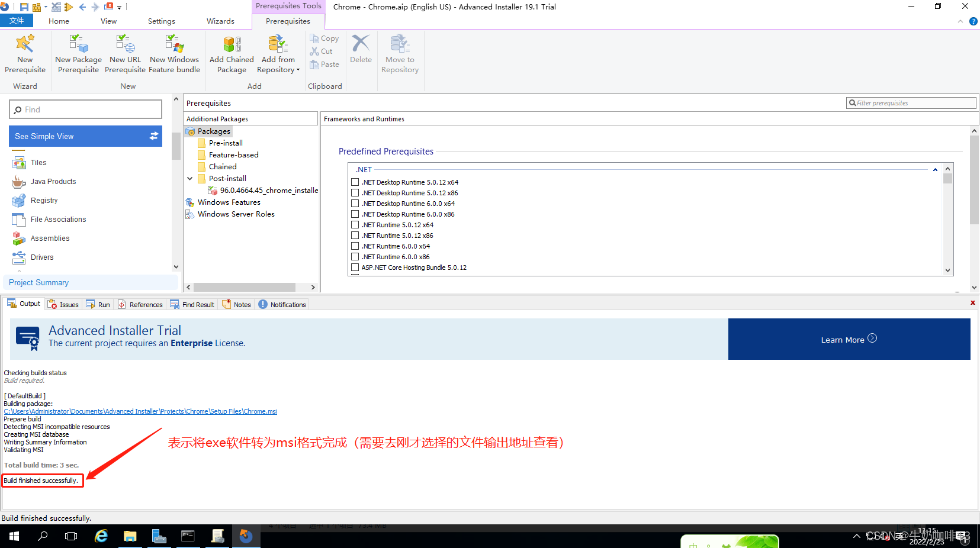Click the Filter prerequisites field
Image resolution: width=980 pixels, height=548 pixels.
click(911, 103)
